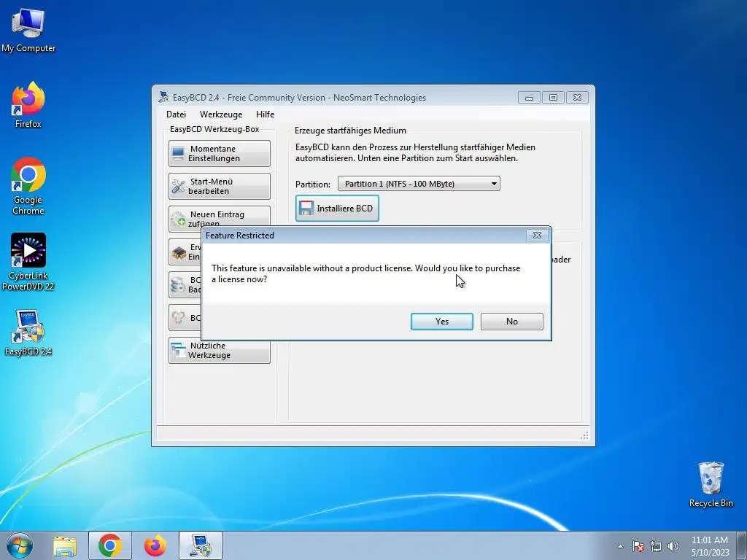Image resolution: width=747 pixels, height=560 pixels.
Task: Open Firefox from the taskbar
Action: [155, 545]
